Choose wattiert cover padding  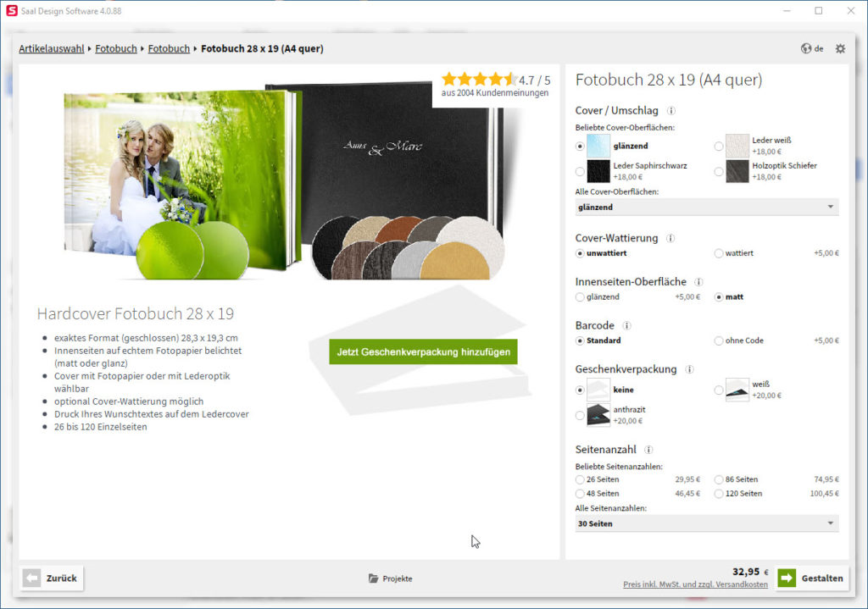719,253
